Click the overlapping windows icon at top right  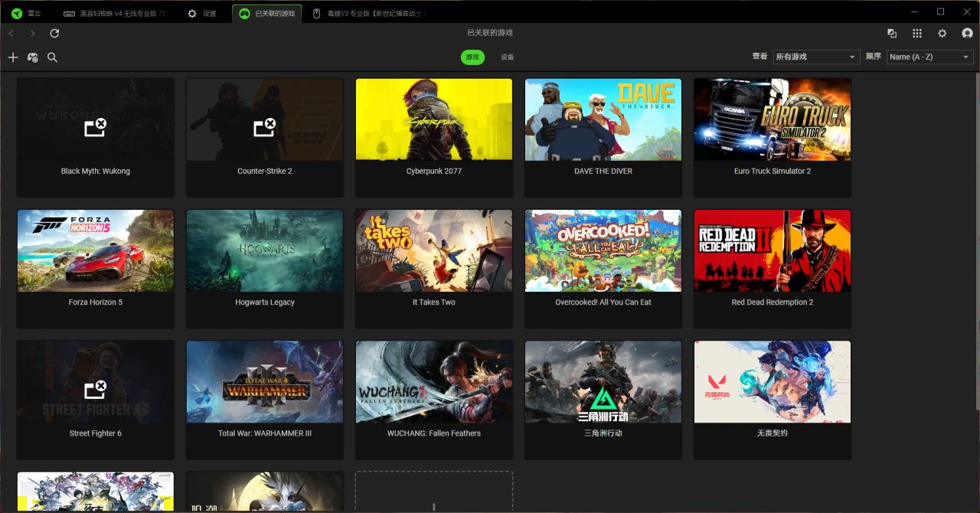(x=892, y=33)
